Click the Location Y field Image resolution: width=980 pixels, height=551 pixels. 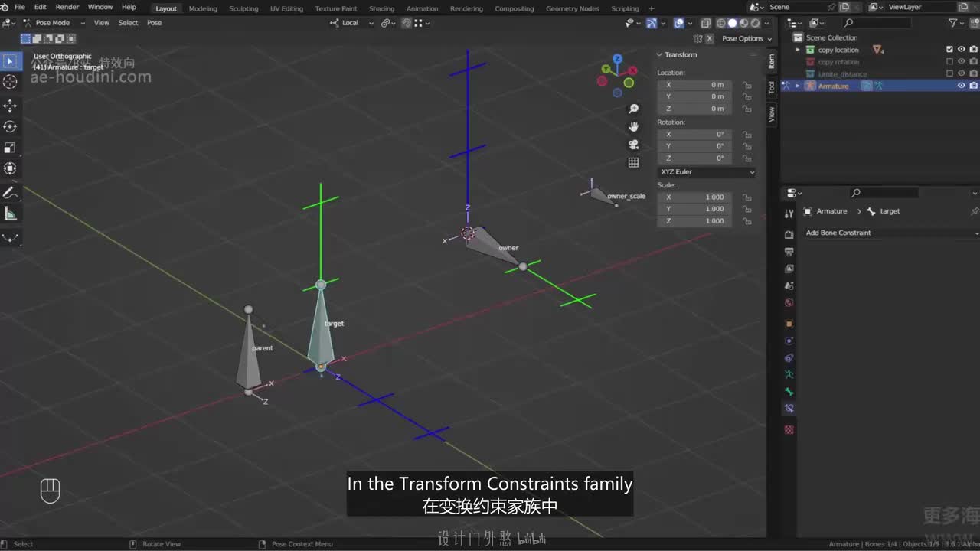coord(696,96)
